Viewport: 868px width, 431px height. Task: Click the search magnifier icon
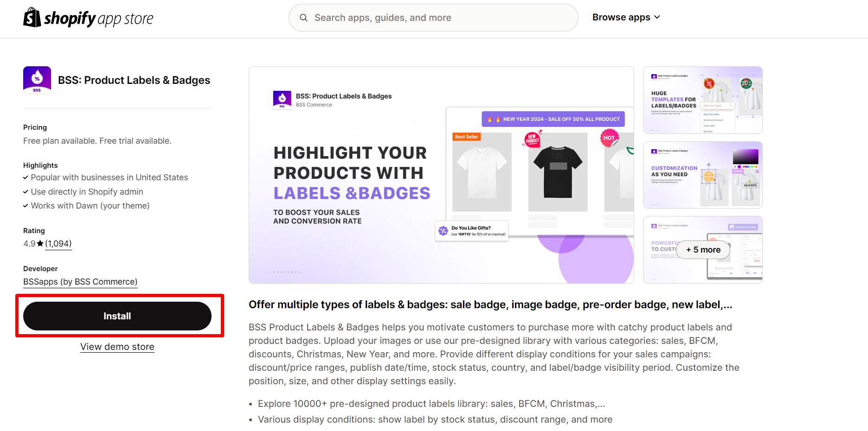click(303, 17)
